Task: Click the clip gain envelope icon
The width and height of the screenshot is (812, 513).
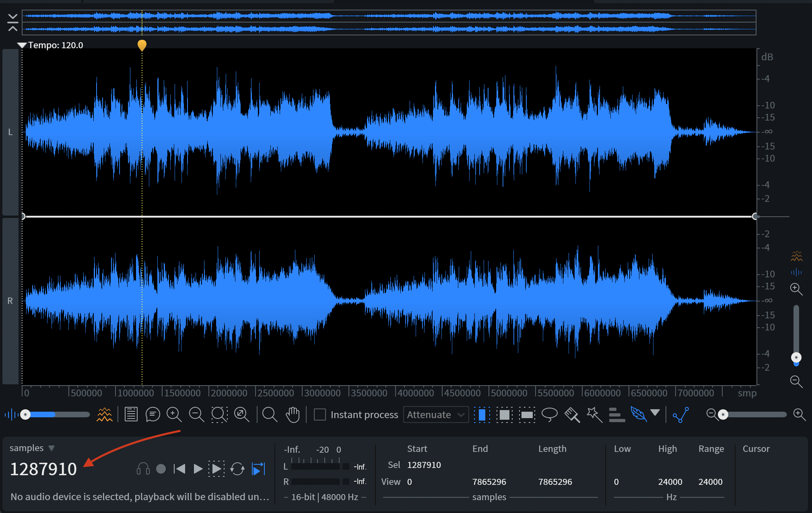Action: (681, 415)
